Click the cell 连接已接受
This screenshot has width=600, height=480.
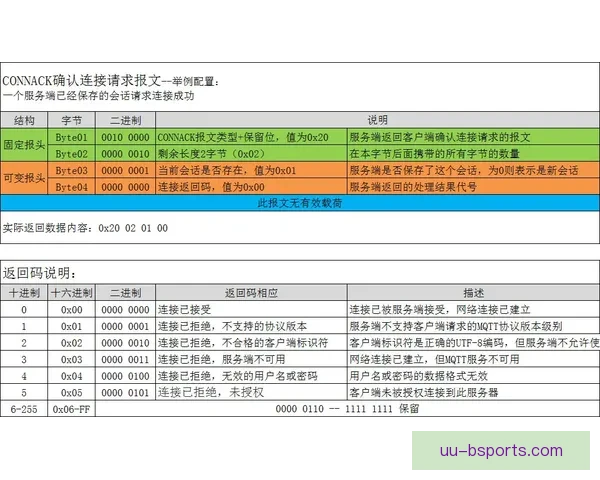point(251,309)
